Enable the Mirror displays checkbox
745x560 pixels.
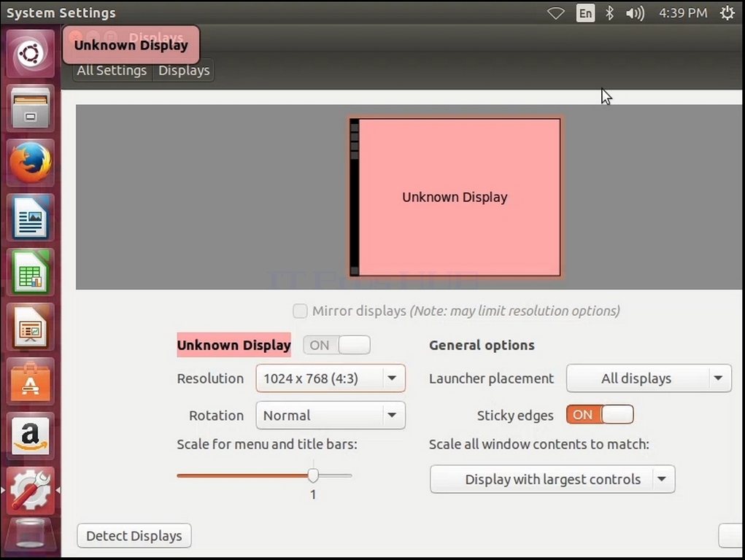300,311
